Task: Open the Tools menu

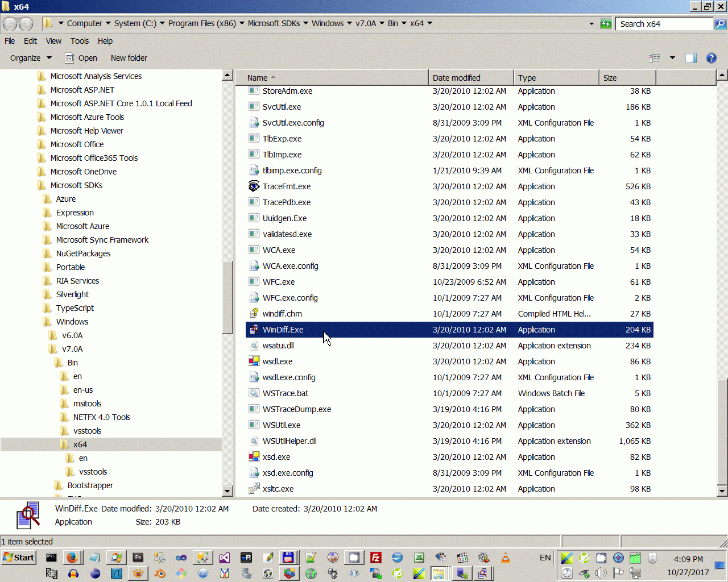Action: tap(80, 41)
